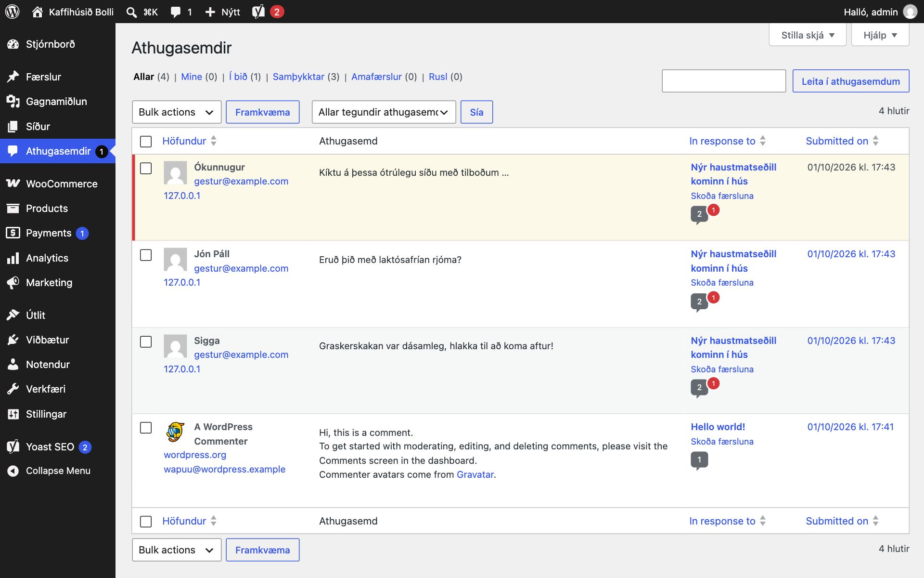Image resolution: width=924 pixels, height=578 pixels.
Task: Open the Stjórnborð dashboard icon
Action: [13, 44]
